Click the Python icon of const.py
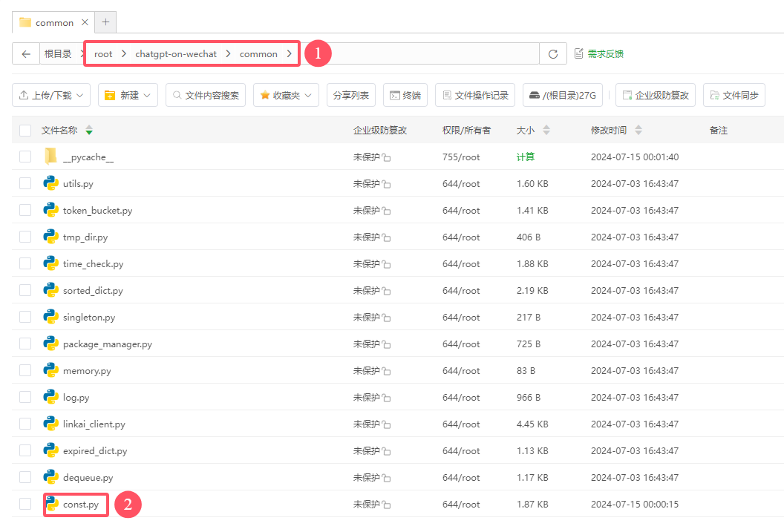The image size is (784, 532). click(51, 504)
